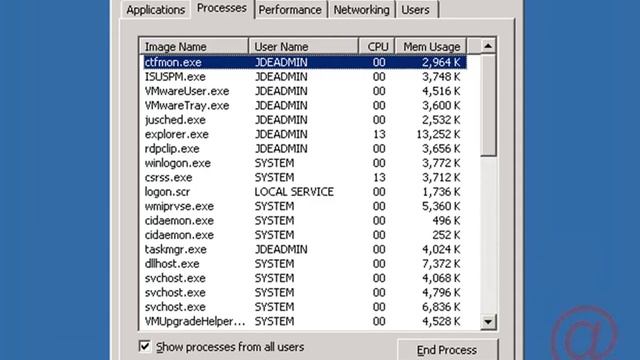640x360 pixels.
Task: Select the svchost.exe using 4,068 K
Action: (304, 278)
